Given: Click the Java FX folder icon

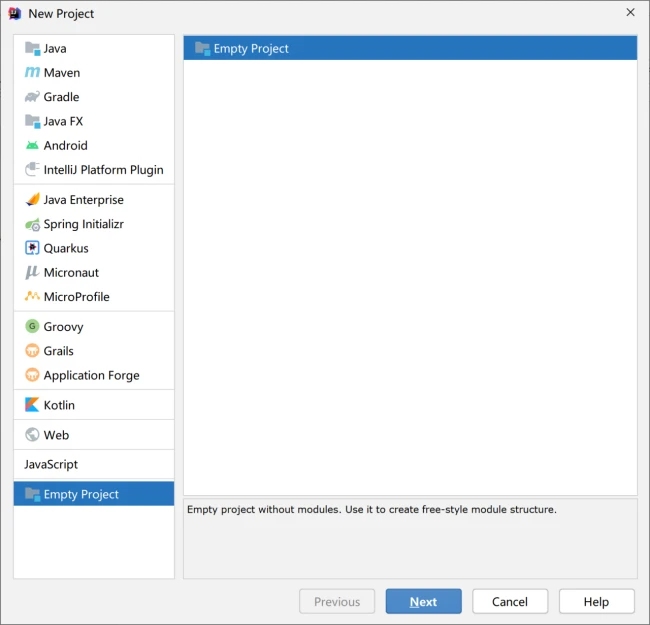Looking at the screenshot, I should pos(32,121).
